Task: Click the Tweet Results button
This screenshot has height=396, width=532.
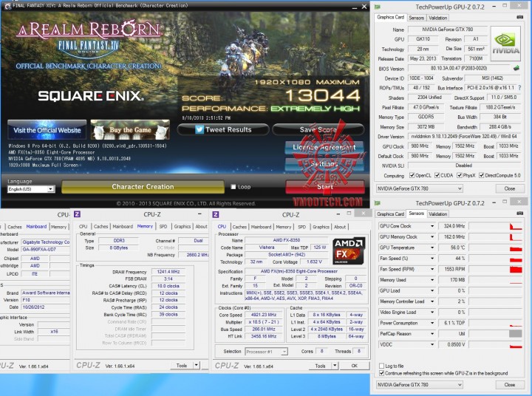Action: click(x=223, y=129)
